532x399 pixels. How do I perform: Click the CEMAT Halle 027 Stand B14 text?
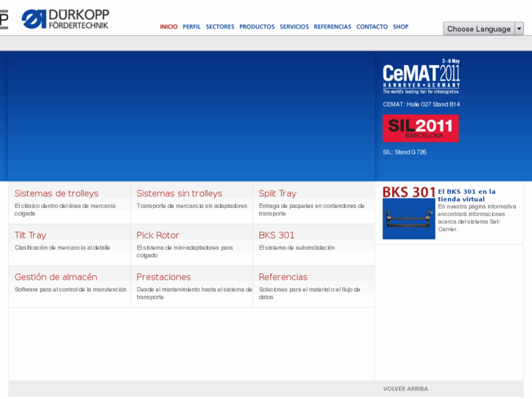pyautogui.click(x=422, y=105)
